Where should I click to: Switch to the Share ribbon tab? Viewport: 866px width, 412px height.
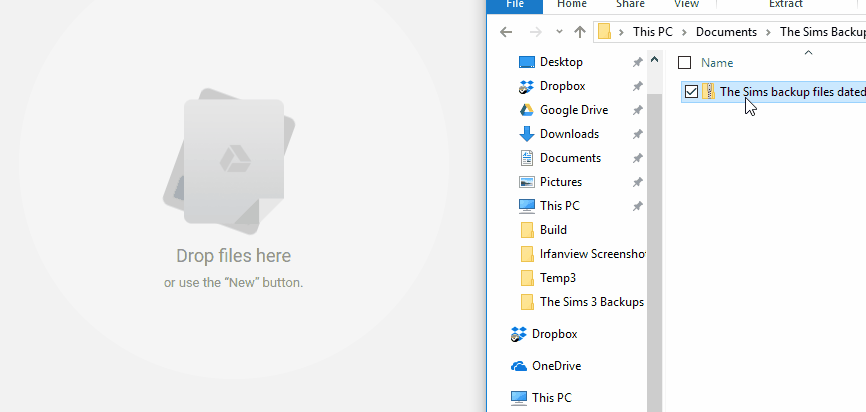(x=630, y=4)
